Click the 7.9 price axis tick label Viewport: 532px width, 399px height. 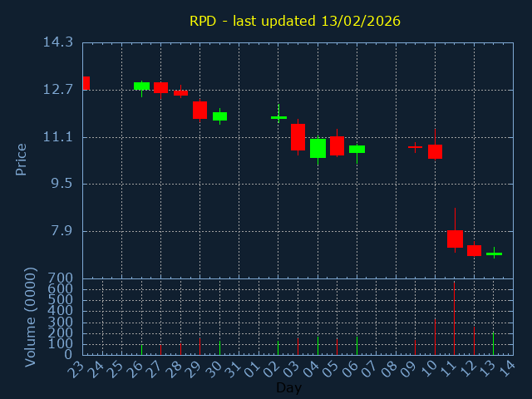62,231
